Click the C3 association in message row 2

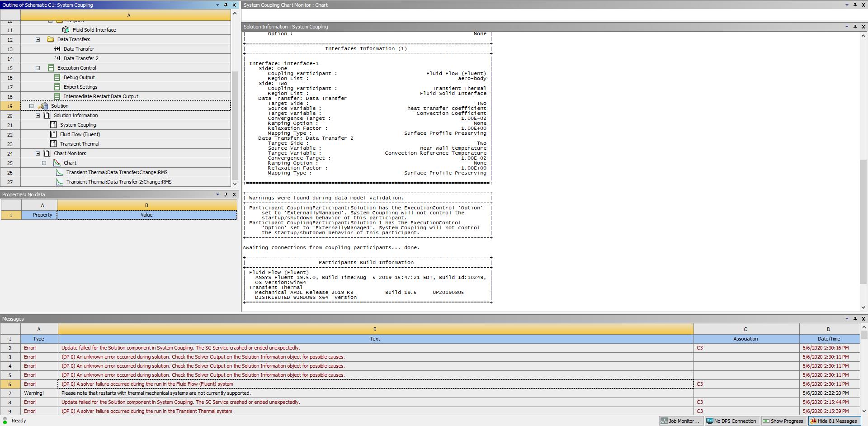745,348
